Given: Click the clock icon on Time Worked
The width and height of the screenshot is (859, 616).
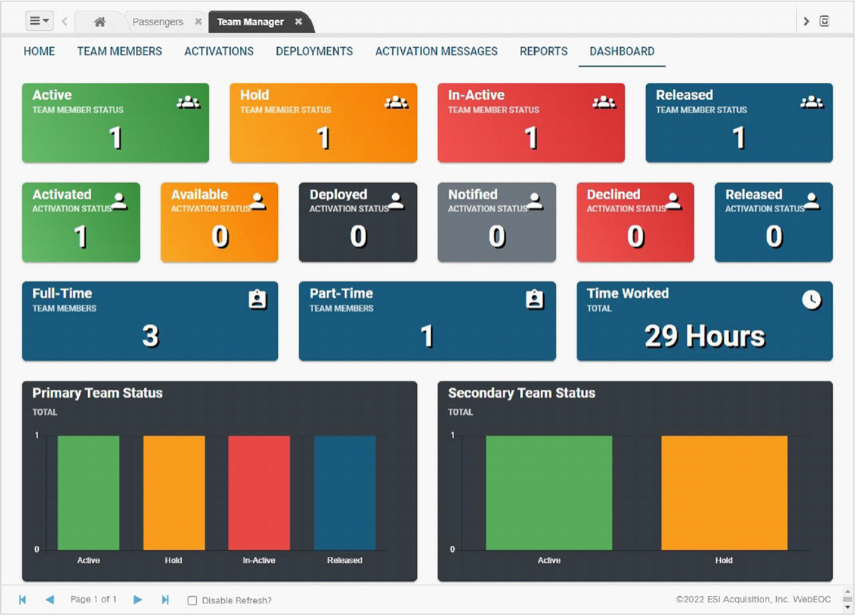Looking at the screenshot, I should (811, 299).
